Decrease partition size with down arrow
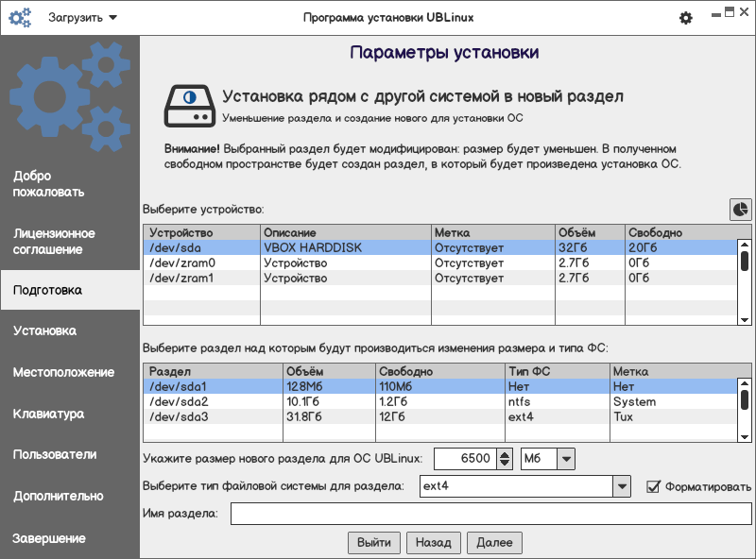756x559 pixels. tap(505, 464)
